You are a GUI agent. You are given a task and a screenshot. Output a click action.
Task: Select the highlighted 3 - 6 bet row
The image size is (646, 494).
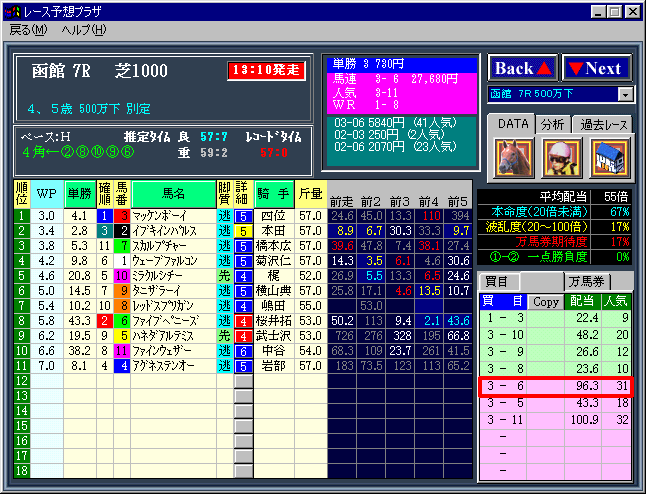click(555, 385)
